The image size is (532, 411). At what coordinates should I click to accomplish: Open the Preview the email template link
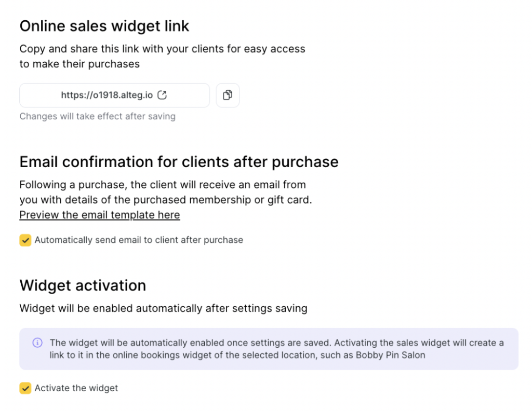click(100, 215)
